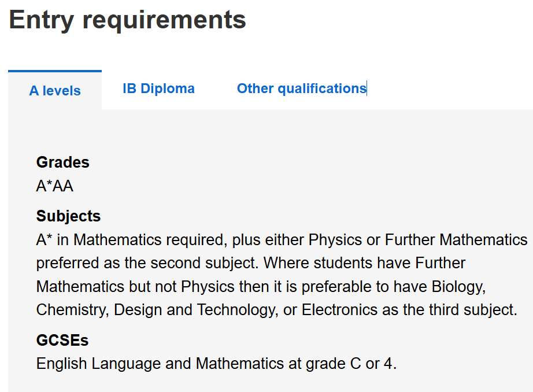Switch to the A levels tab
The height and width of the screenshot is (392, 533).
click(x=55, y=91)
